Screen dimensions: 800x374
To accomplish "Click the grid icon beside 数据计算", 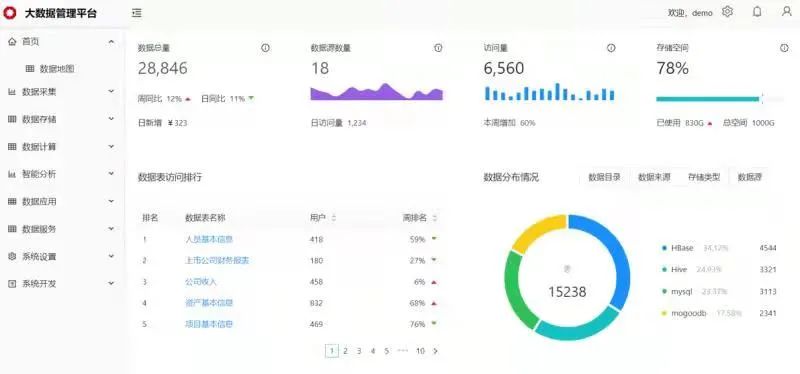I will [x=12, y=146].
